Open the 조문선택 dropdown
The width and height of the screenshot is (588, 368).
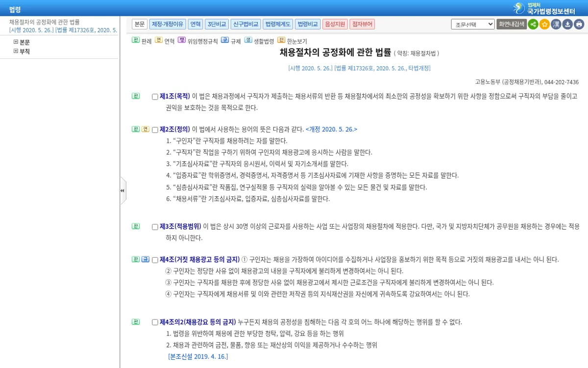(473, 24)
